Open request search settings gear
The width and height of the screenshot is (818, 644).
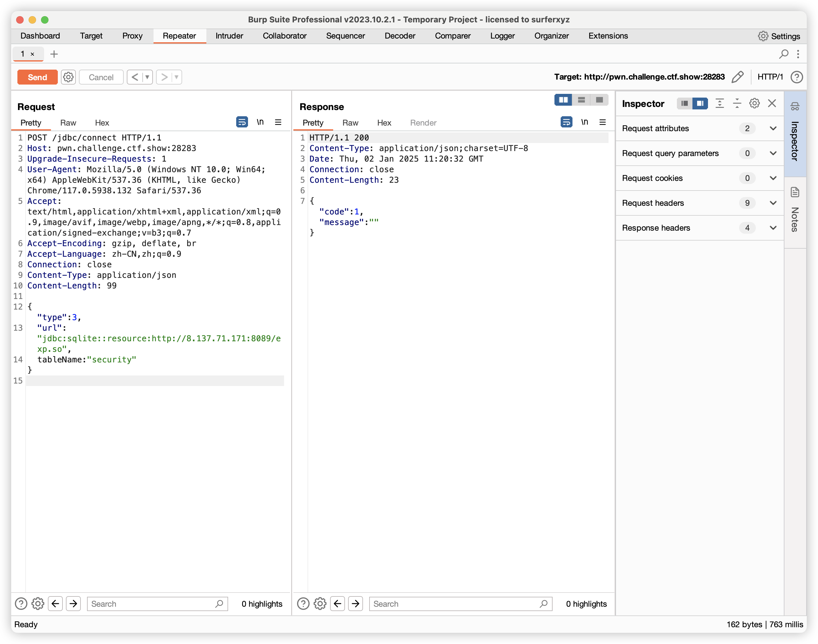click(38, 604)
